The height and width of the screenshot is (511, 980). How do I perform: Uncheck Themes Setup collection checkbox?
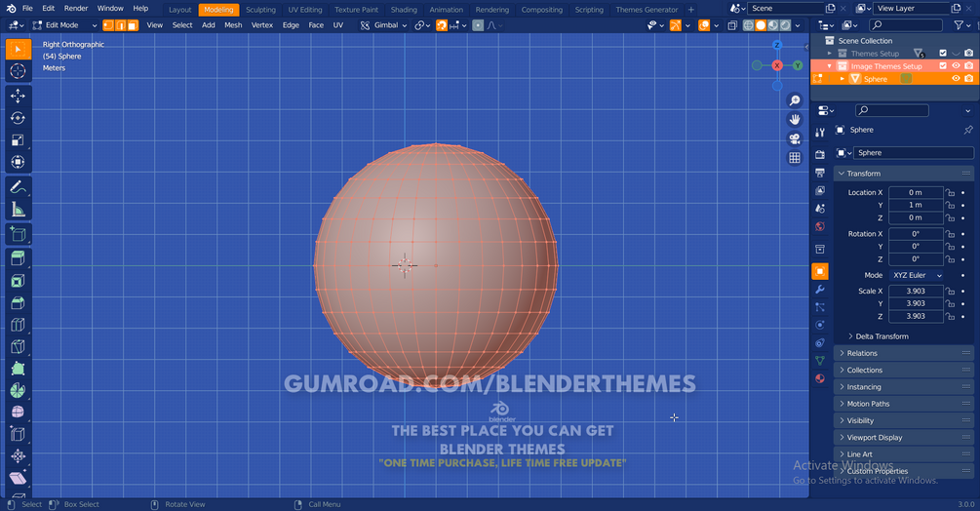point(943,53)
